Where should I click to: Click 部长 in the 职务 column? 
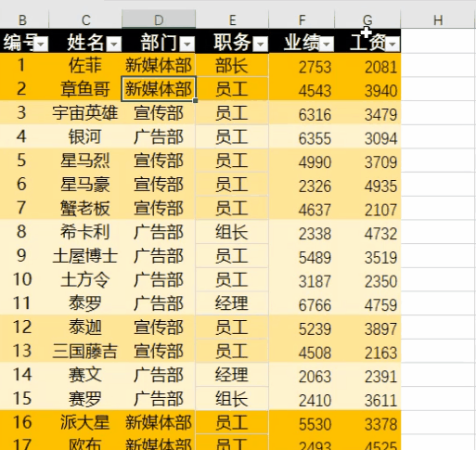click(232, 65)
